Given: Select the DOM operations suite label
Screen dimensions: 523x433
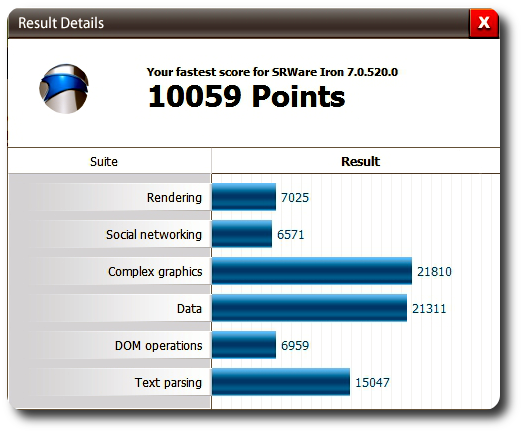Looking at the screenshot, I should click(x=158, y=346).
